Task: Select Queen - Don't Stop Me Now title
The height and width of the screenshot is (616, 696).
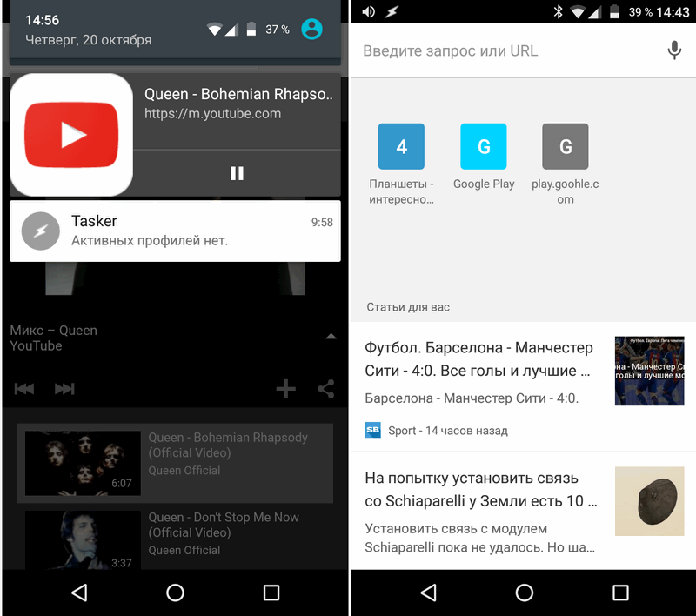Action: tap(224, 525)
